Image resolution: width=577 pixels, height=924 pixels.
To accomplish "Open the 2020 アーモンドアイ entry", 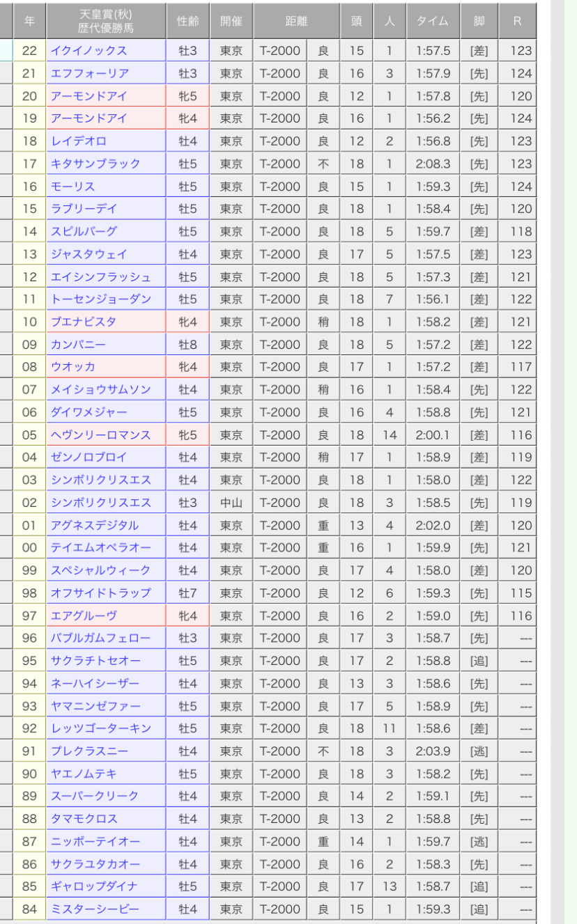I will [x=89, y=96].
